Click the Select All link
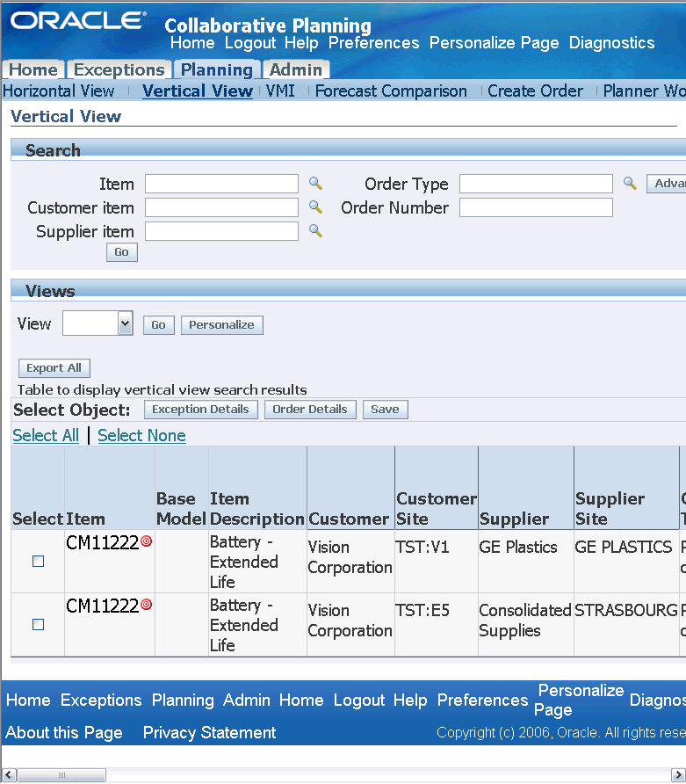 pos(46,435)
